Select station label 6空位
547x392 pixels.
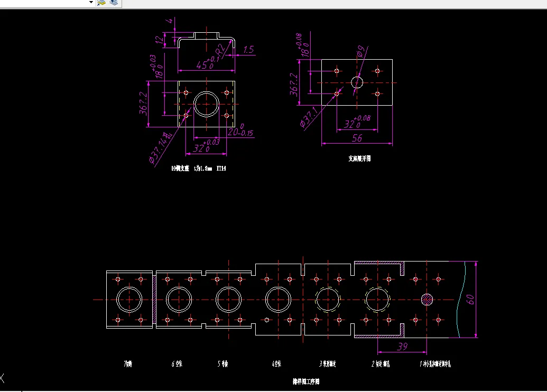pyautogui.click(x=176, y=363)
